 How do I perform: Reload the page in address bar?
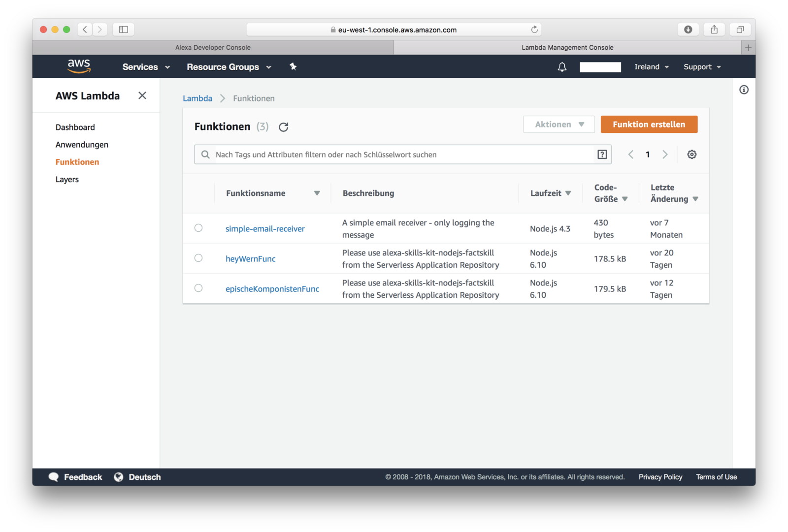click(x=534, y=30)
